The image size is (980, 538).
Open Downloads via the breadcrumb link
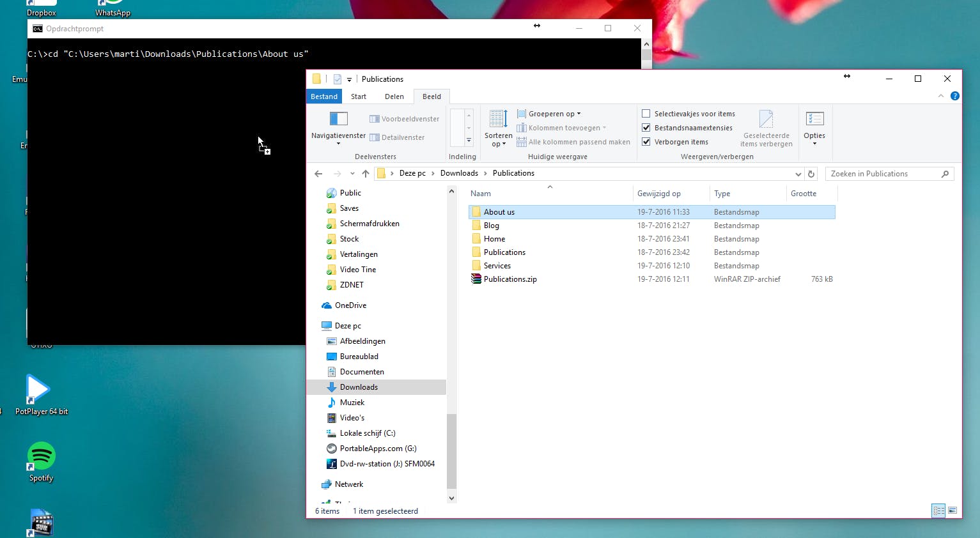tap(459, 173)
